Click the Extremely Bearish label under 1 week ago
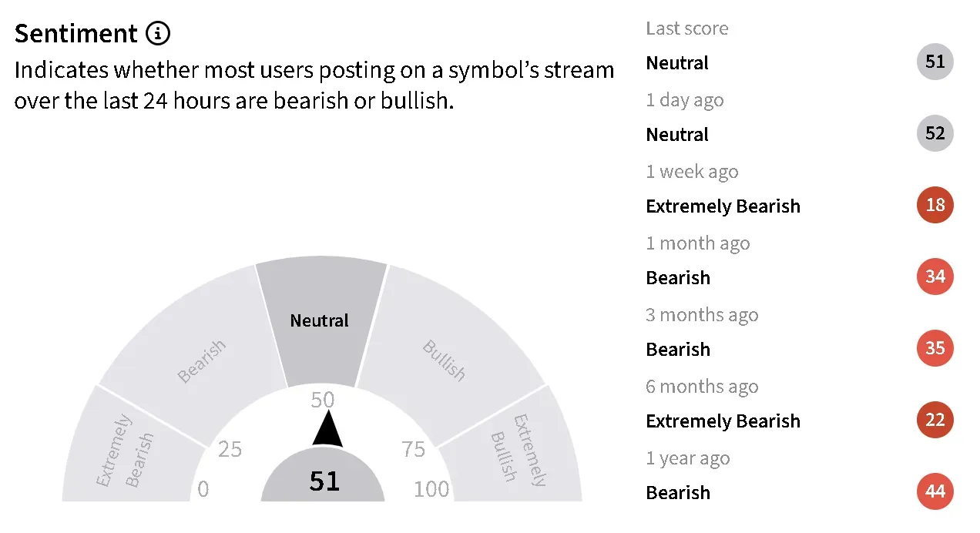This screenshot has width=980, height=533. 723,206
